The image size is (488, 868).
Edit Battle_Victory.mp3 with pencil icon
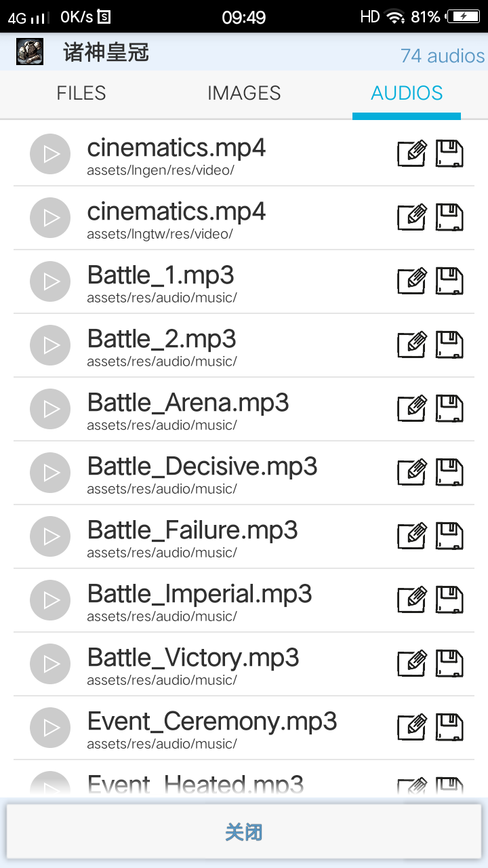[411, 664]
